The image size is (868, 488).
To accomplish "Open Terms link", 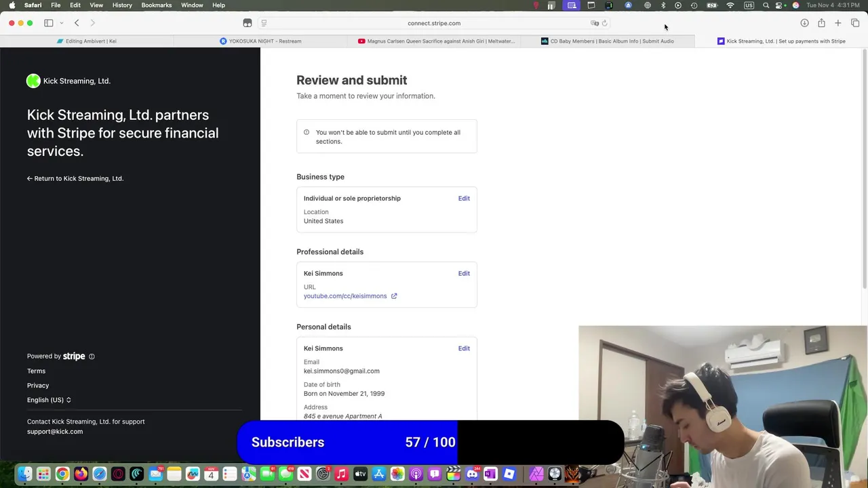I will [37, 371].
